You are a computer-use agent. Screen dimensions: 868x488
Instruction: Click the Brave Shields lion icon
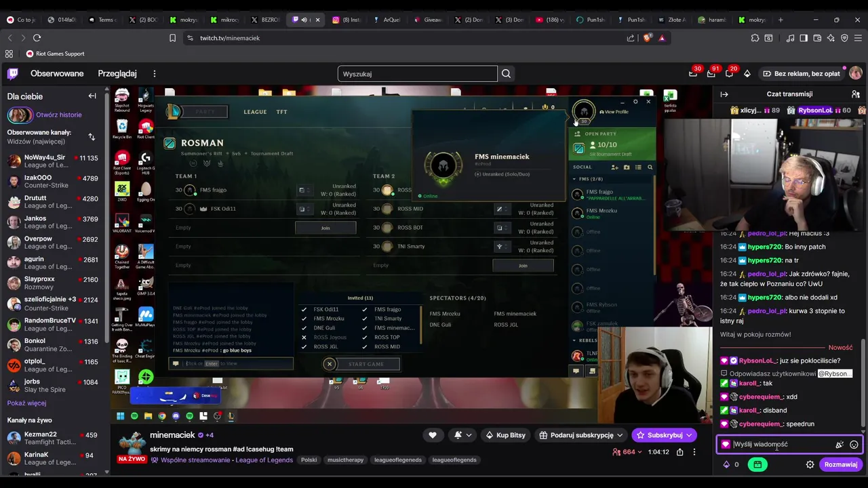click(647, 38)
